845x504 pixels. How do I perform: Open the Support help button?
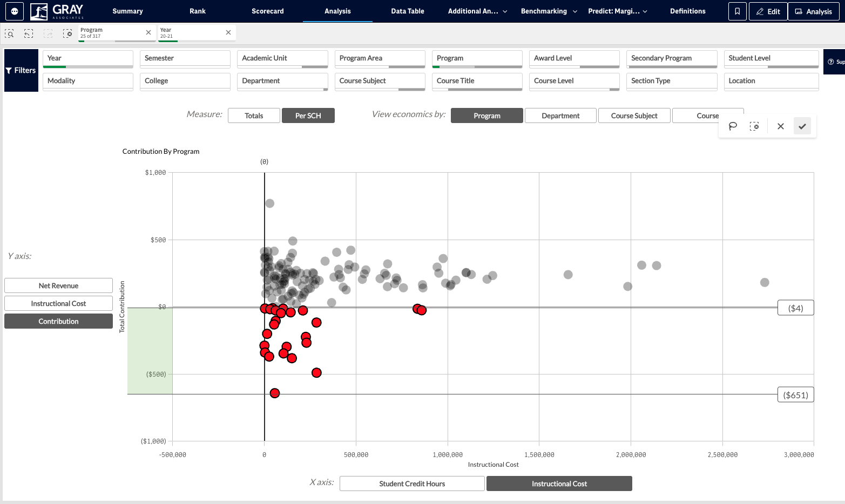click(835, 62)
